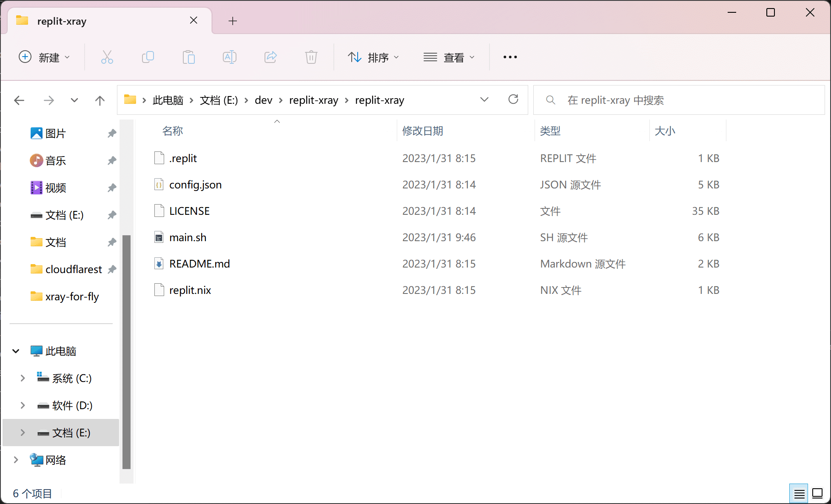Open the 排序 sort dropdown
This screenshot has width=831, height=504.
pos(373,57)
